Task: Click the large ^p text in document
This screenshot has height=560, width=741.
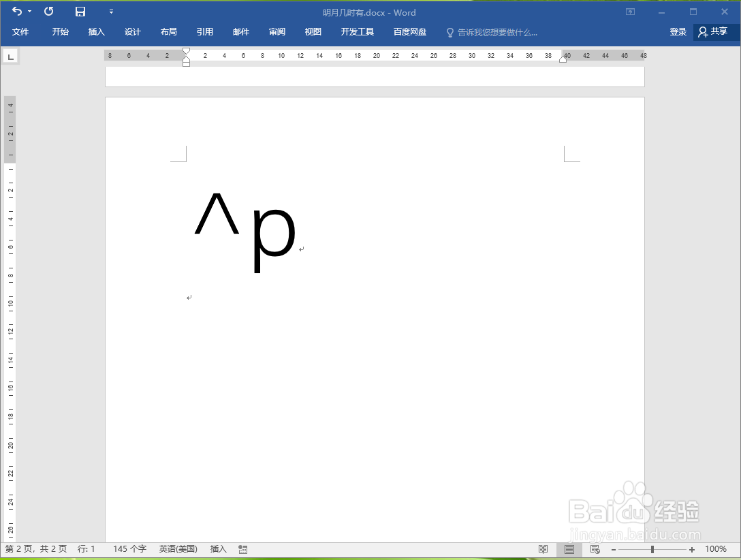Action: (245, 232)
